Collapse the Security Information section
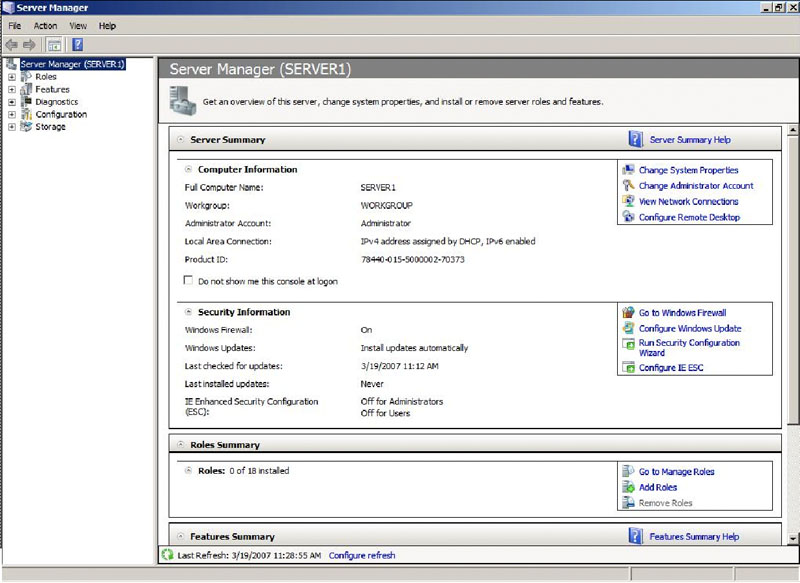The height and width of the screenshot is (583, 800). [188, 312]
